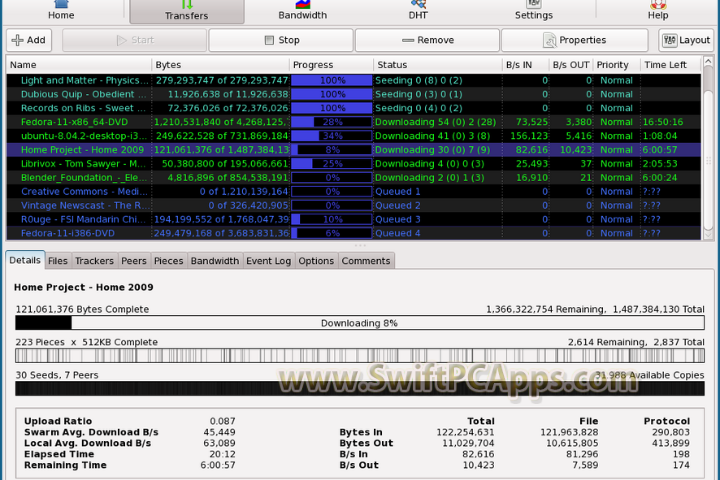Switch to the Peers tab

pyautogui.click(x=134, y=261)
